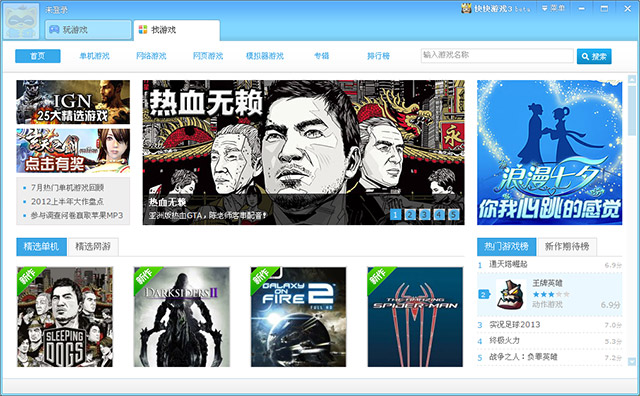The image size is (640, 396).
Task: Open the Sleeping Dogs game cover
Action: [65, 317]
